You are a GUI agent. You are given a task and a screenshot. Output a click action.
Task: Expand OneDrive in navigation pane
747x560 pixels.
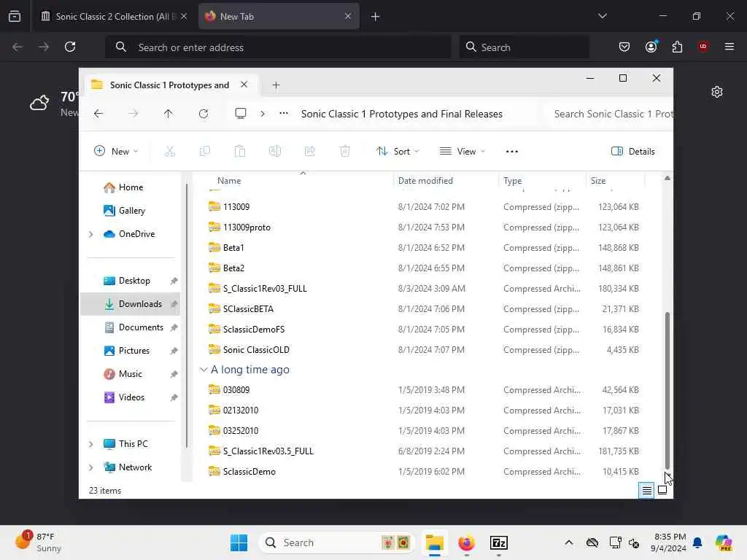point(91,234)
